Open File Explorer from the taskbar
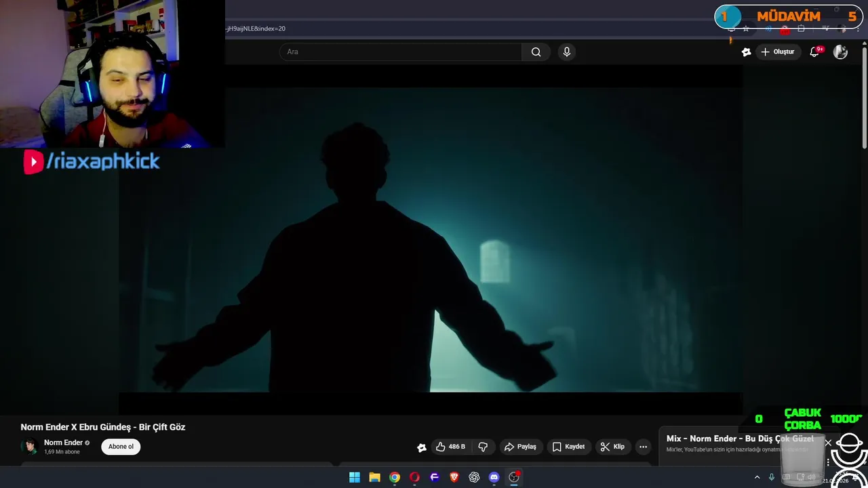Image resolution: width=868 pixels, height=488 pixels. (x=374, y=477)
